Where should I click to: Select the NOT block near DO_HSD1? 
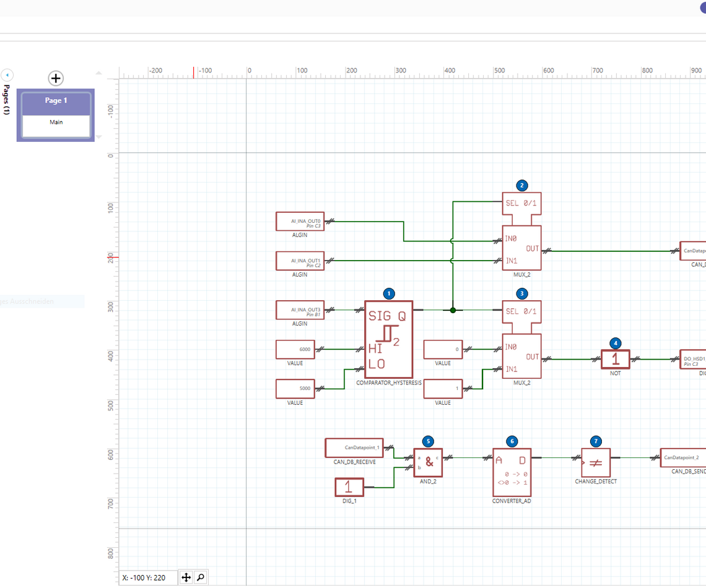pos(614,359)
